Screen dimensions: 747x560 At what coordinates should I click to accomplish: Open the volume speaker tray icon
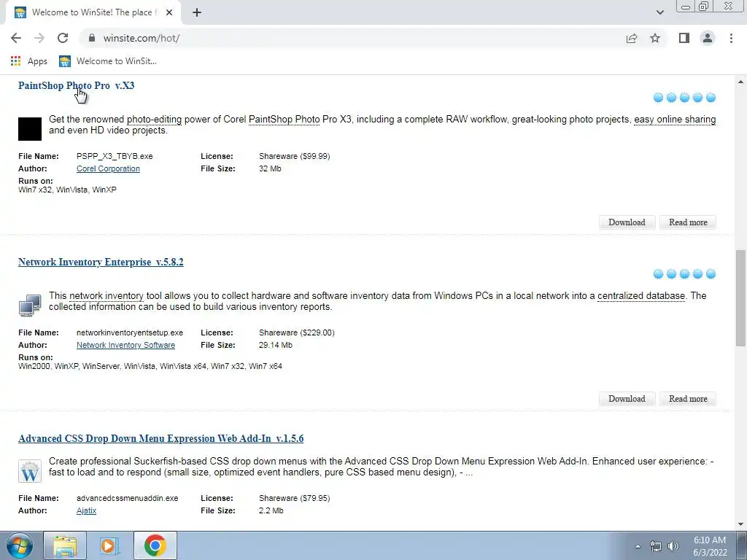(673, 546)
